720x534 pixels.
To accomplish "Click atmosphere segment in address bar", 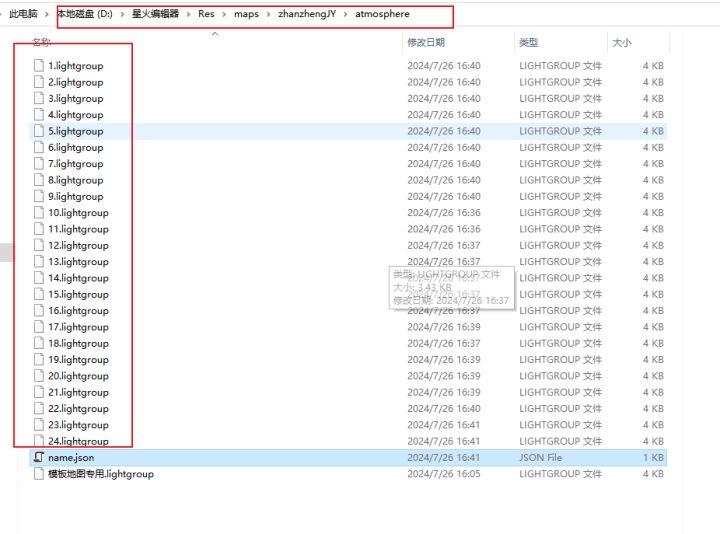I will coord(382,14).
